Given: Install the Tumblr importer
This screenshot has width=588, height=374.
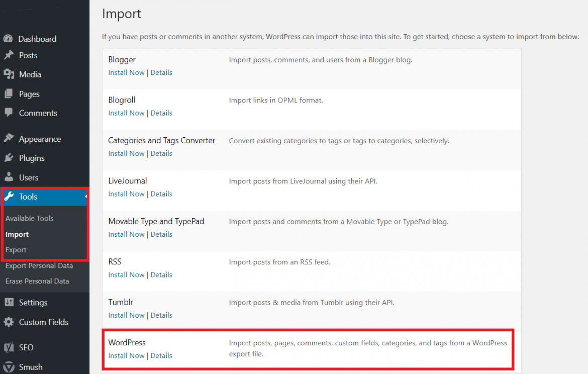Looking at the screenshot, I should [126, 315].
